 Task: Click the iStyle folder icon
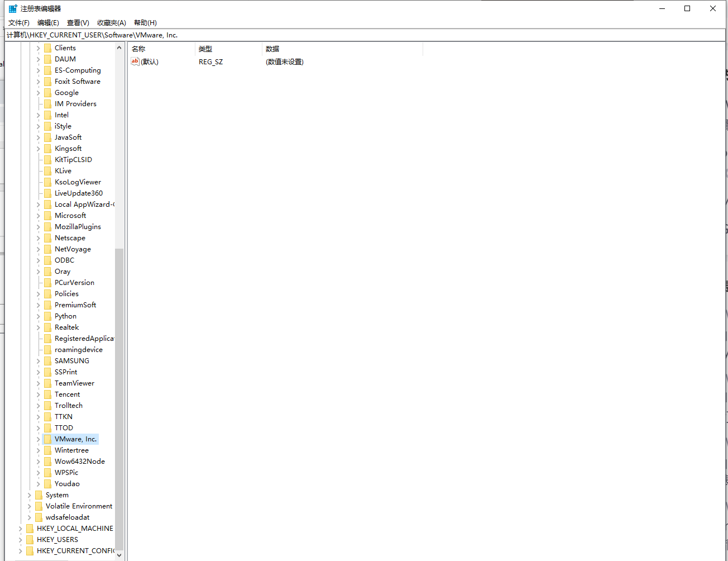point(47,126)
